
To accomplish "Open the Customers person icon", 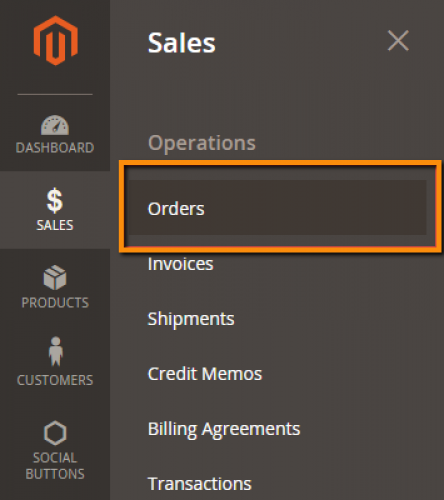I will click(55, 352).
